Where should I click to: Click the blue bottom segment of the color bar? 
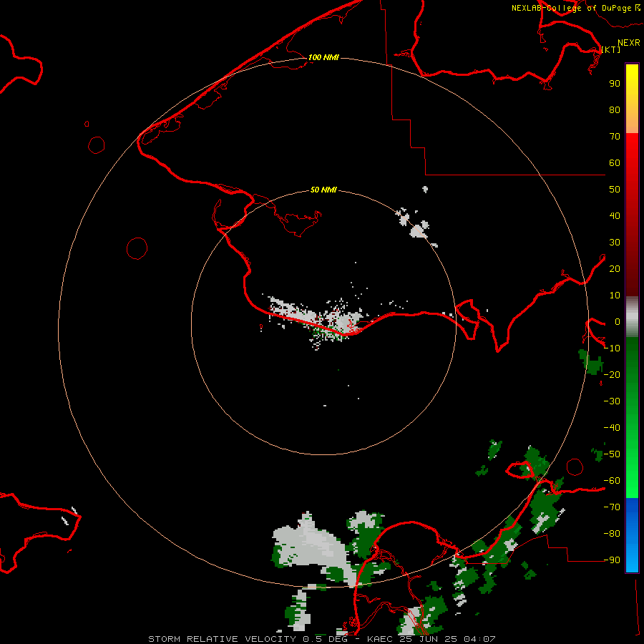click(x=632, y=535)
